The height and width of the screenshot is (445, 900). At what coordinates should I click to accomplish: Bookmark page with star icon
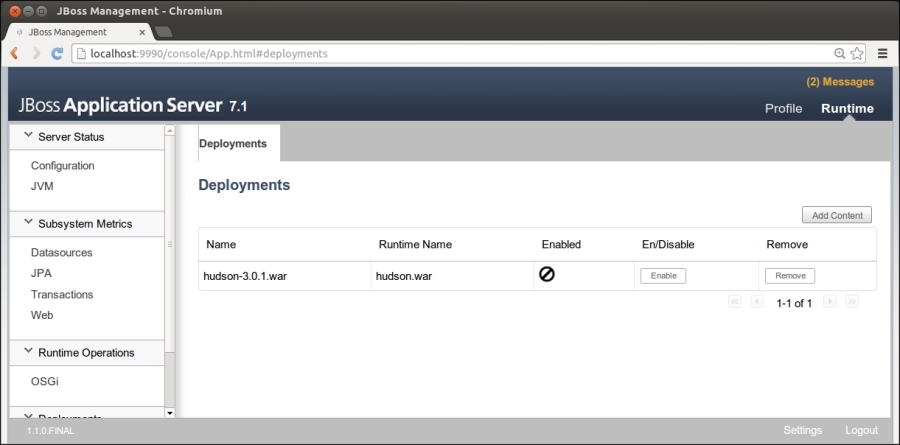(857, 53)
